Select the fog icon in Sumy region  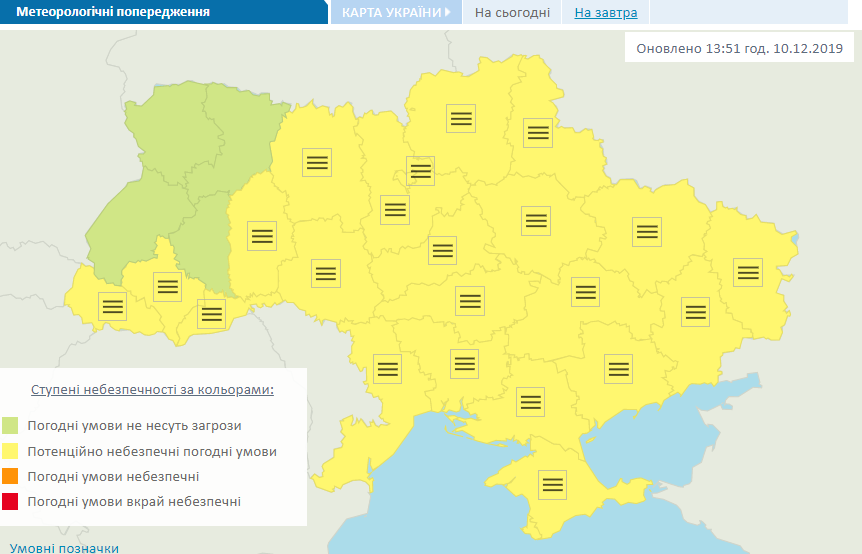coord(539,132)
